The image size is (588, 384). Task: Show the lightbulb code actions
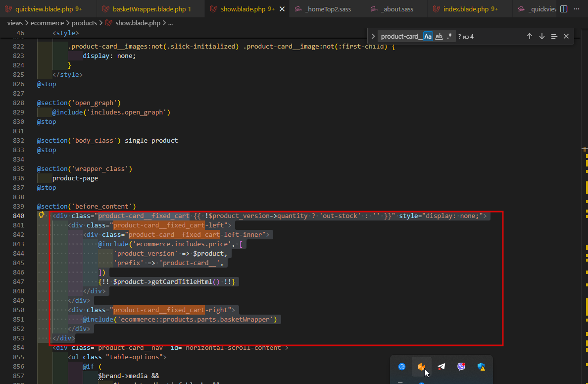(42, 216)
